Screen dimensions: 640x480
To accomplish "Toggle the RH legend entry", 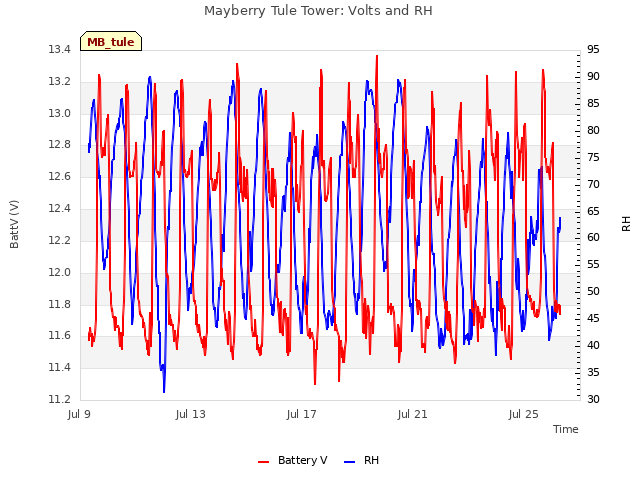I will click(x=361, y=460).
